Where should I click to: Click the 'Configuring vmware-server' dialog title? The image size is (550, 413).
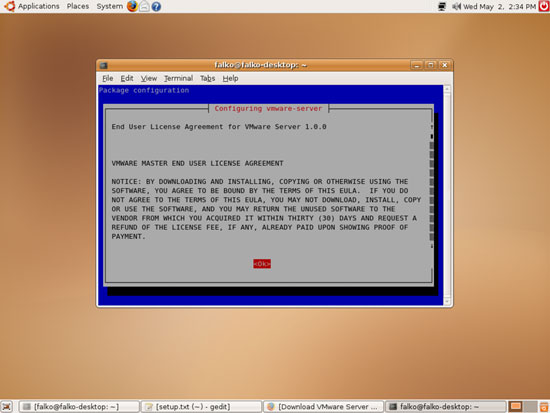point(268,108)
